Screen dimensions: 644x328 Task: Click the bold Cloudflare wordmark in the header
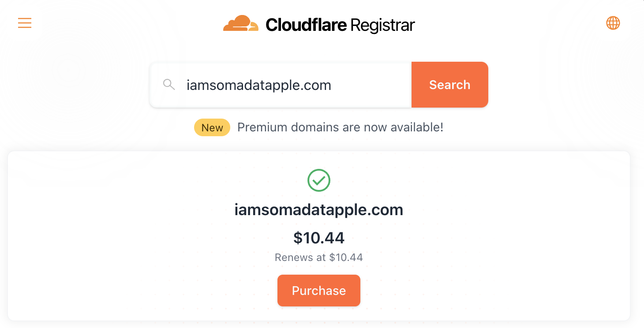pyautogui.click(x=306, y=25)
